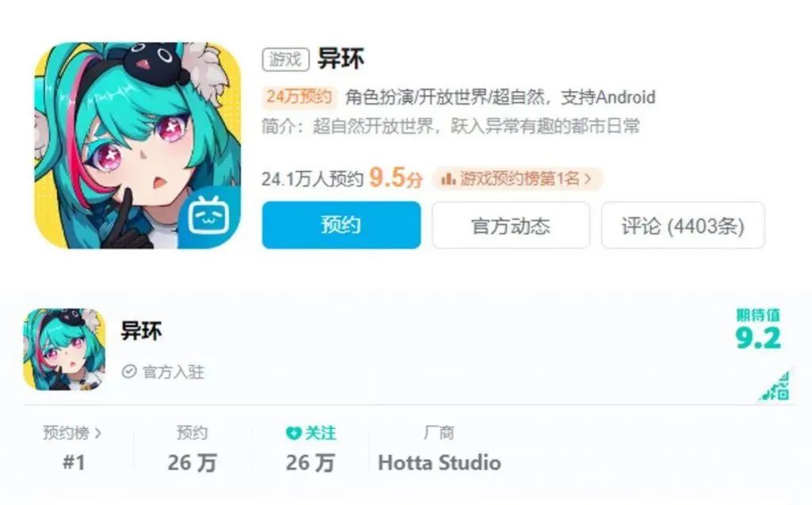Open the Hotta Studio developer link

tap(439, 462)
